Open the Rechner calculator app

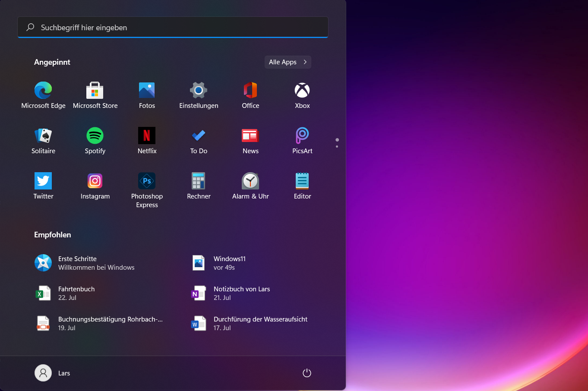pos(199,186)
